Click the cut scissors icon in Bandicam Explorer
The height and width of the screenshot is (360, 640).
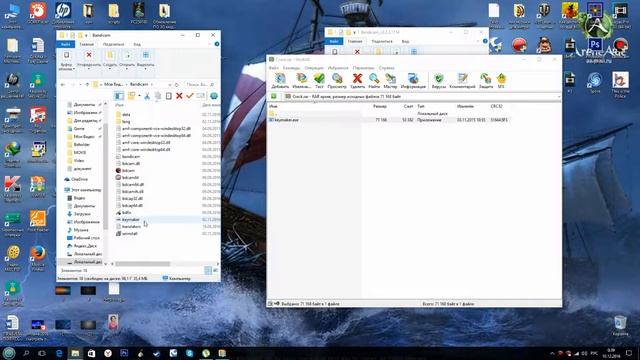coord(147,96)
